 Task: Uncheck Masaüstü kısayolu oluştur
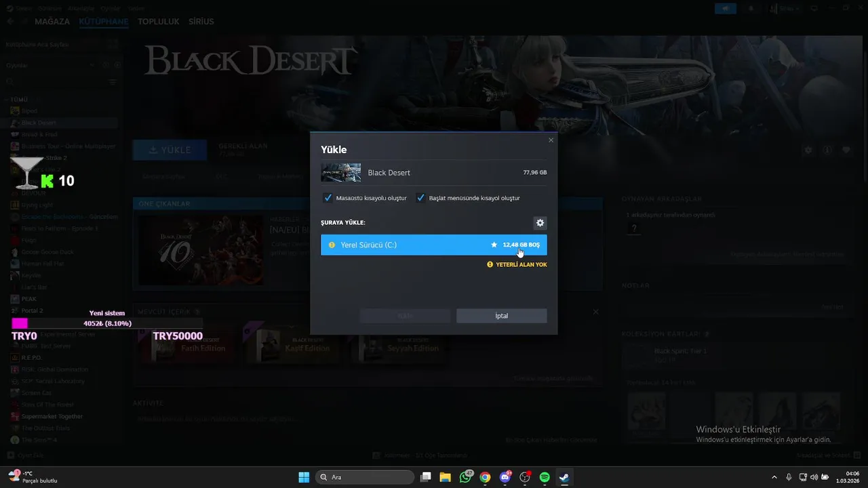pos(328,198)
